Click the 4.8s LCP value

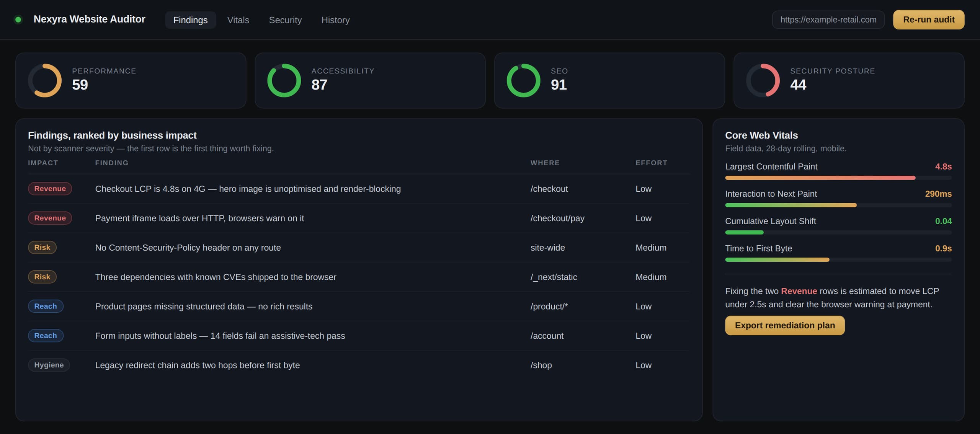click(x=943, y=166)
